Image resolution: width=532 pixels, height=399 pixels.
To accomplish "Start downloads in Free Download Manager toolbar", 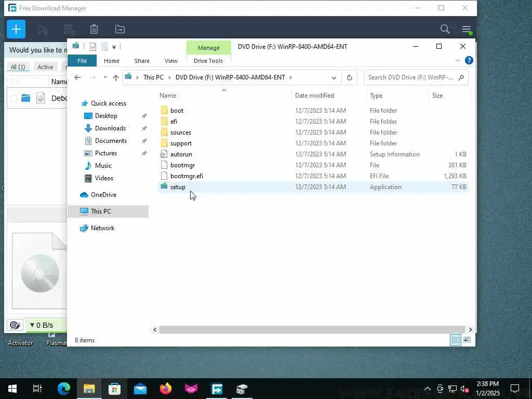I will 43,30.
